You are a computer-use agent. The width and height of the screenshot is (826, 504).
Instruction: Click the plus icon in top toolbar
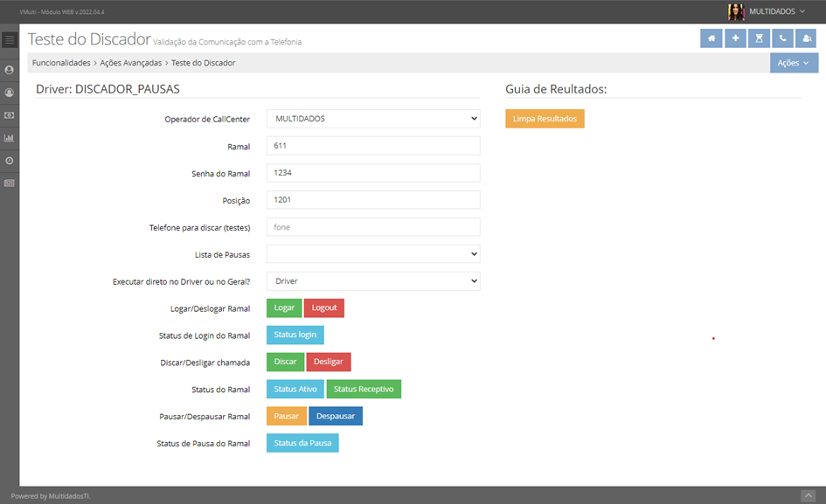(x=735, y=38)
